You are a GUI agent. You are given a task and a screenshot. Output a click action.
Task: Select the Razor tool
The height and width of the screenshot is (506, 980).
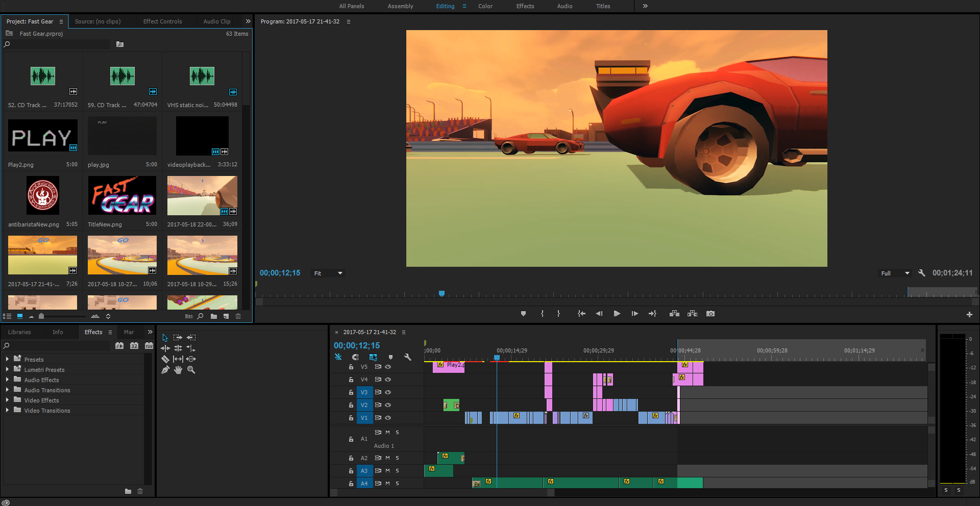click(x=165, y=359)
